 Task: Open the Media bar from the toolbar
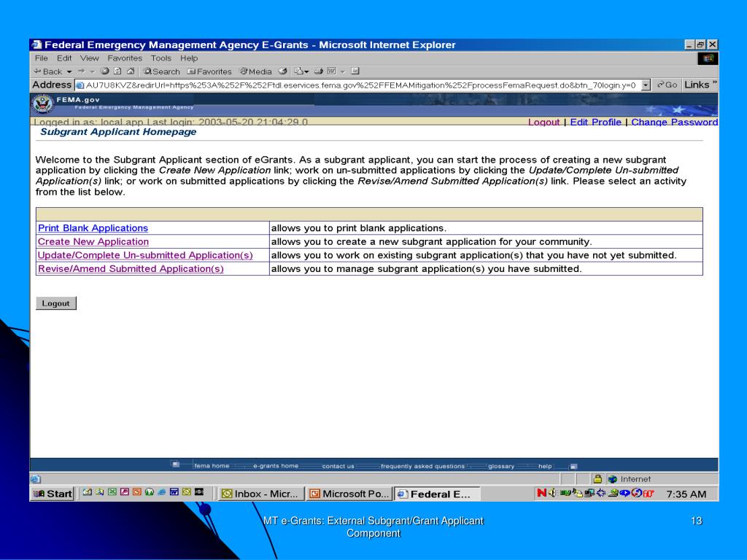pos(256,71)
